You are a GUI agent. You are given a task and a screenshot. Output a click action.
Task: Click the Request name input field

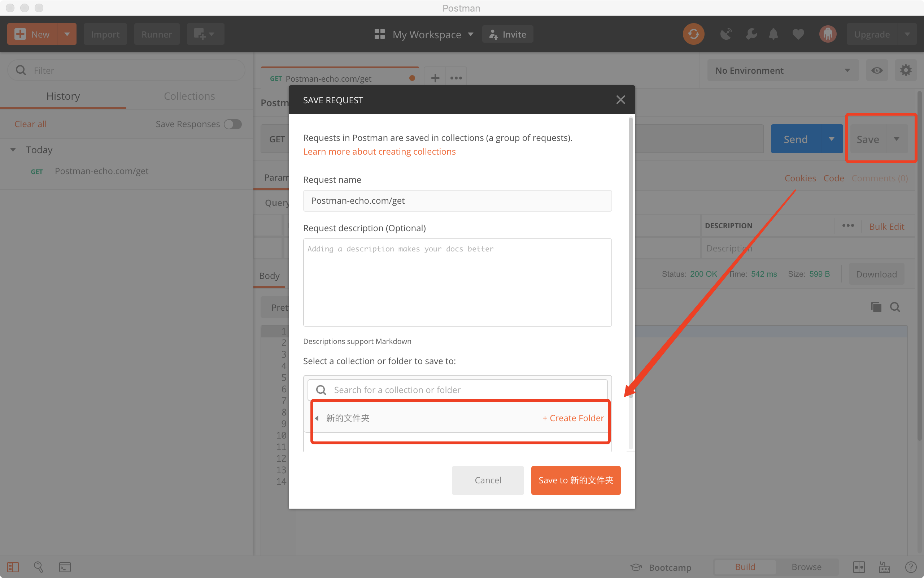click(457, 201)
